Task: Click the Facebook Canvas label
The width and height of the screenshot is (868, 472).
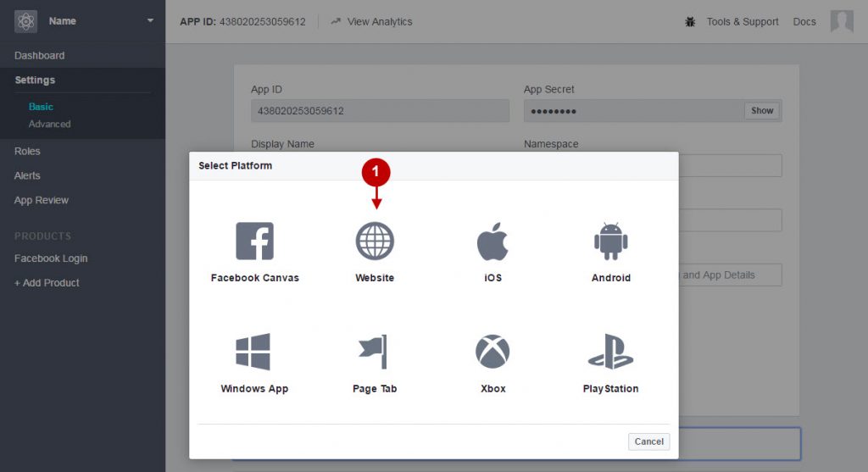Action: tap(254, 278)
